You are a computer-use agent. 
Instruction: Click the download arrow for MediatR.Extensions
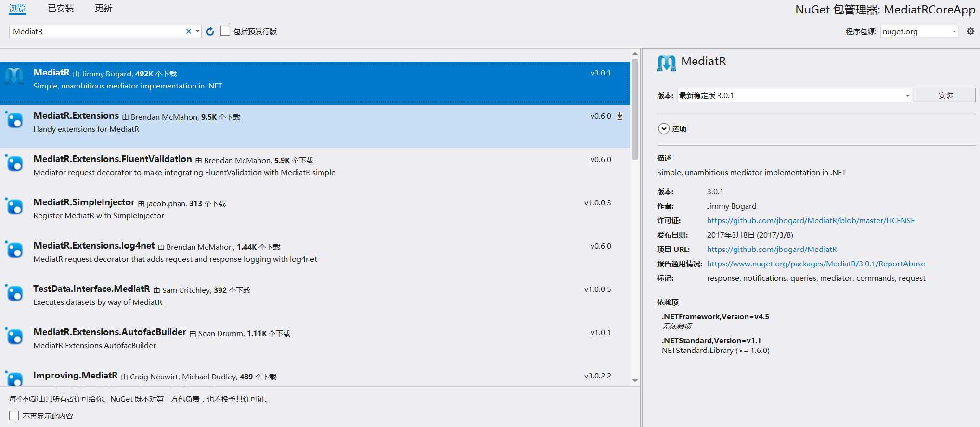point(620,116)
